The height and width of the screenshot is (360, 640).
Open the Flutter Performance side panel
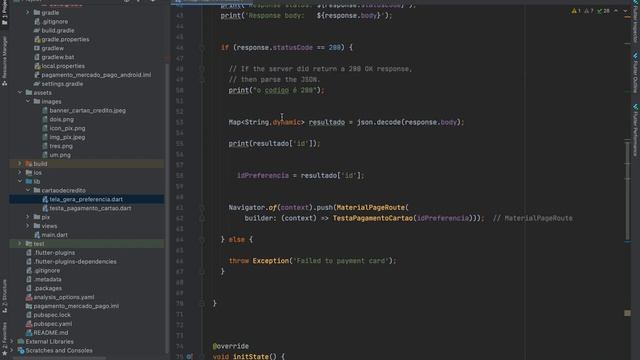pyautogui.click(x=635, y=130)
